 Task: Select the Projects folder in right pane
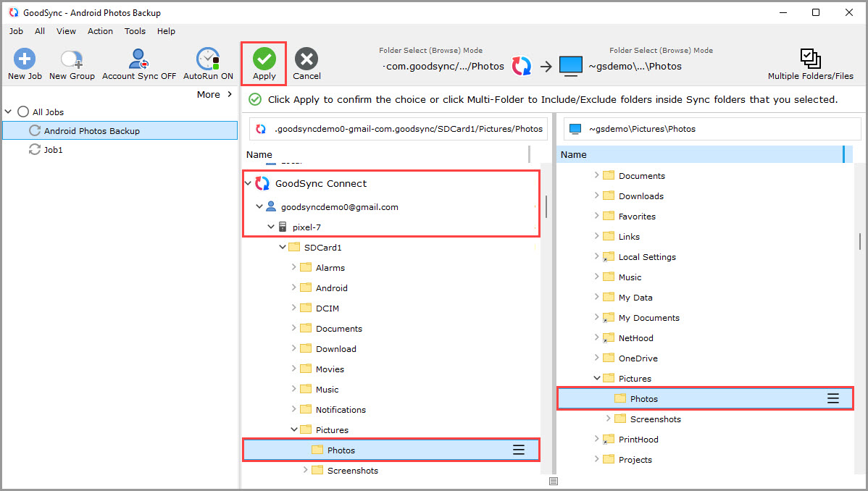(x=635, y=459)
